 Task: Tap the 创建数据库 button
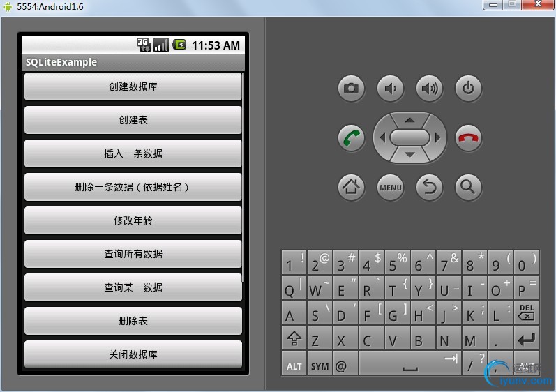pos(133,86)
